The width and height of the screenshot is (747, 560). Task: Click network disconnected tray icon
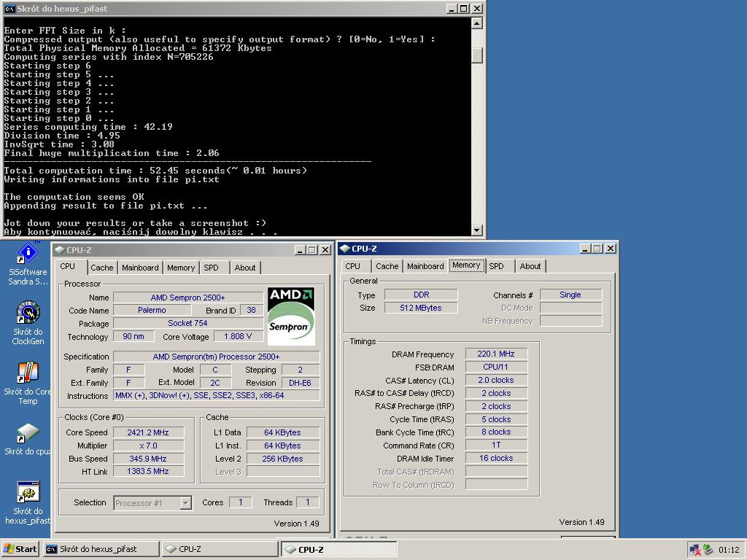point(694,550)
